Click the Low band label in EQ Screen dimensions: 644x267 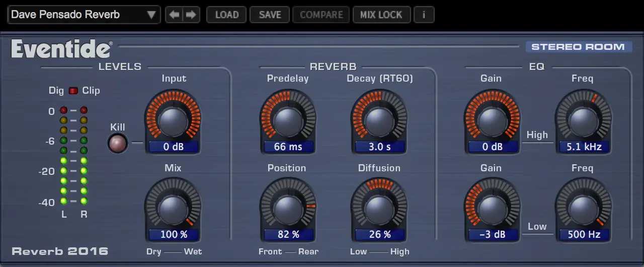(x=537, y=226)
